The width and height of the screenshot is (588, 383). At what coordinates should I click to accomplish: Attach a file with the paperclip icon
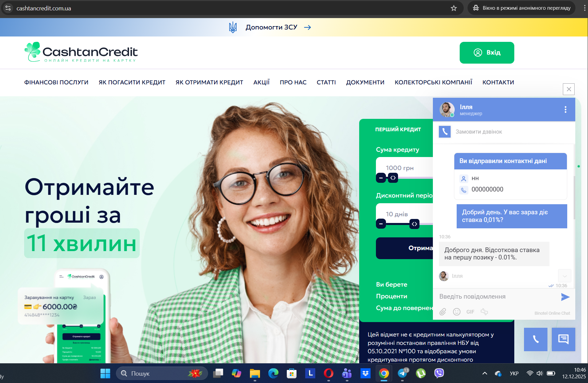(443, 312)
